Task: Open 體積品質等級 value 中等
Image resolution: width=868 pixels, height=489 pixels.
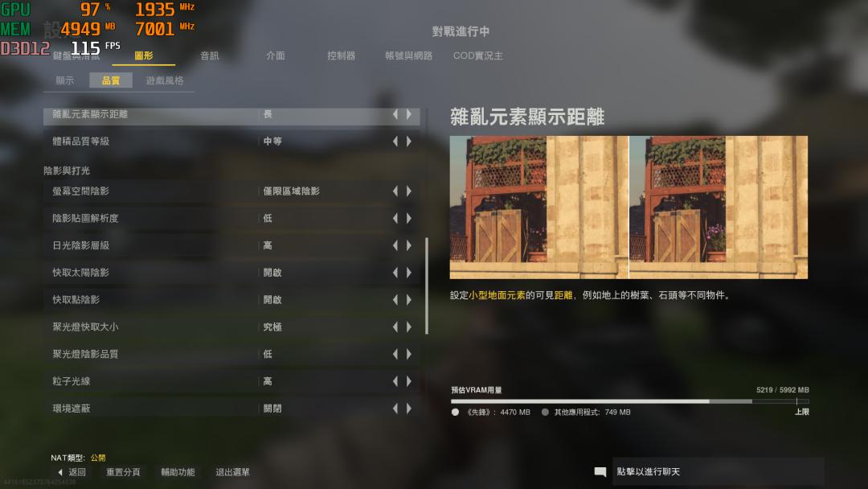Action: point(272,142)
